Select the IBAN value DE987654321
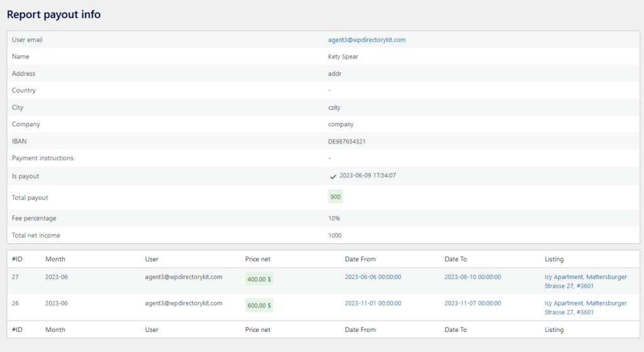The width and height of the screenshot is (644, 352). (x=347, y=141)
